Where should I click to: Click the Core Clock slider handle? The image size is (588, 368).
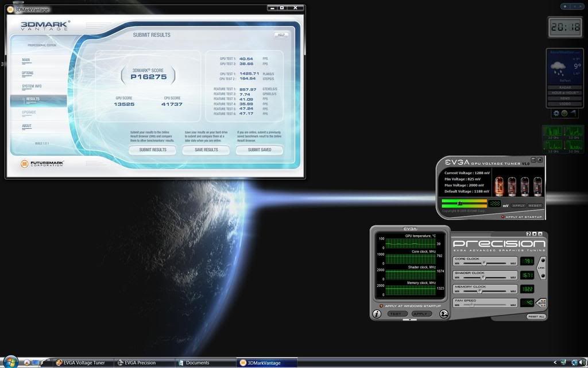[484, 262]
